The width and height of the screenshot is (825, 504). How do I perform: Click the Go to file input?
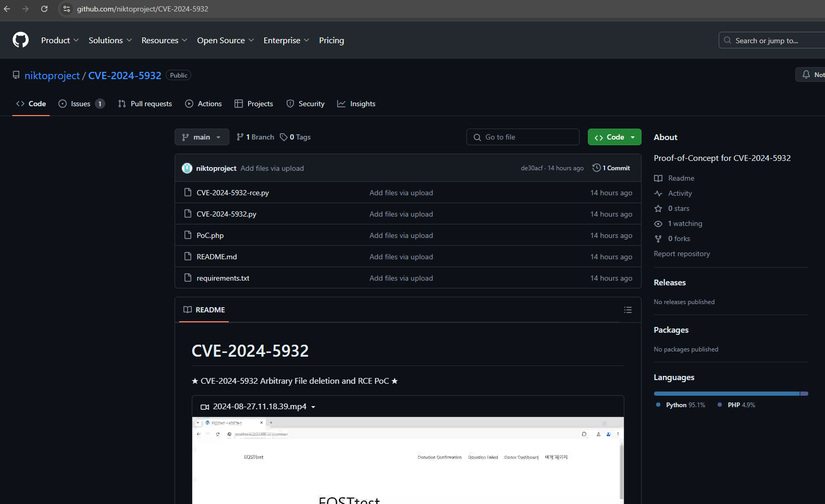(x=523, y=137)
